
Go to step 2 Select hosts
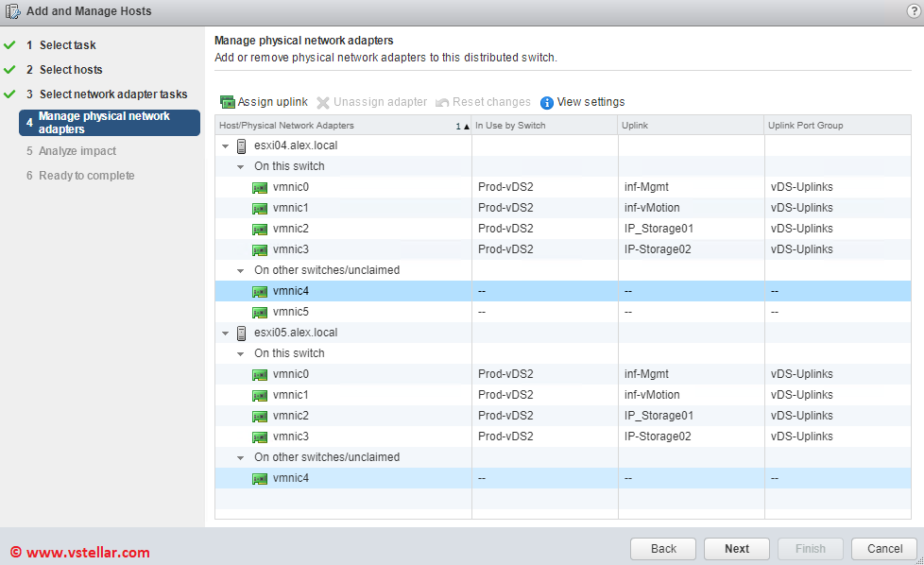coord(70,70)
